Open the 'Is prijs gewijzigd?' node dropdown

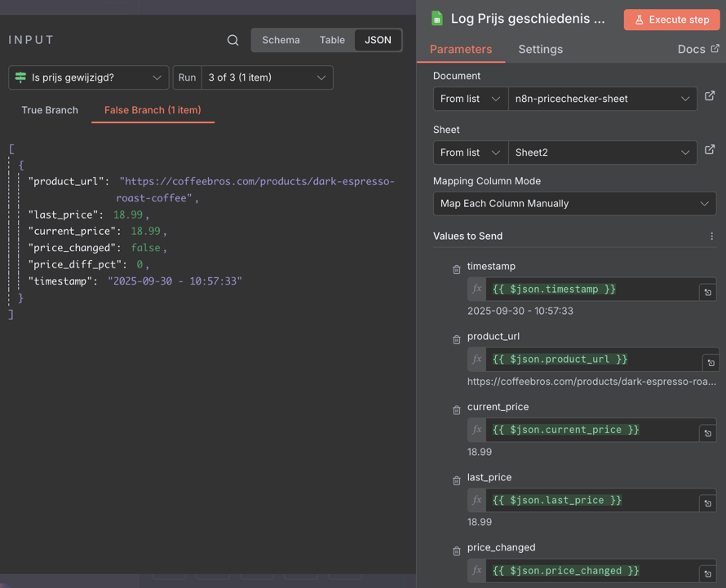click(89, 77)
